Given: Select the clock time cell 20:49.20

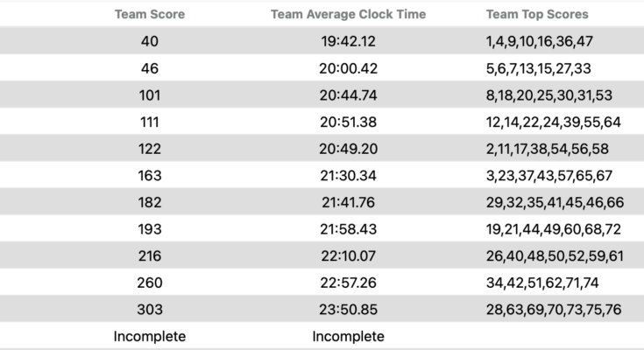Looking at the screenshot, I should tap(348, 148).
